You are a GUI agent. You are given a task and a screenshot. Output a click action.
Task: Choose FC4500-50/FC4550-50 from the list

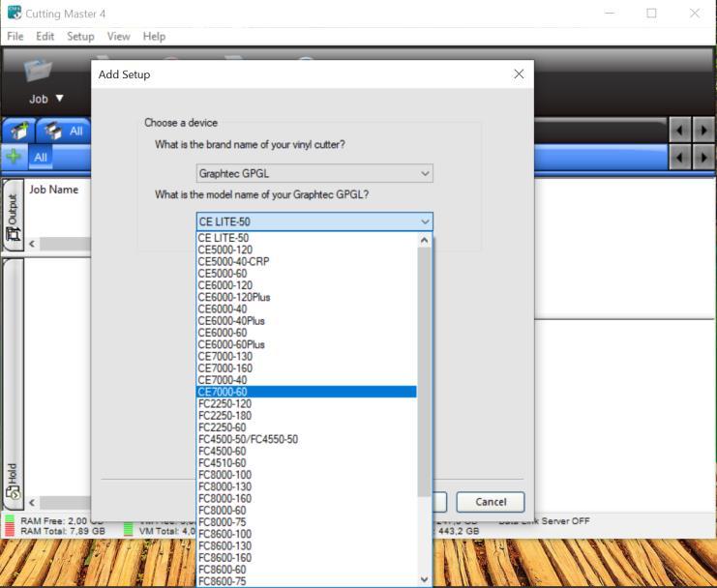(307, 439)
